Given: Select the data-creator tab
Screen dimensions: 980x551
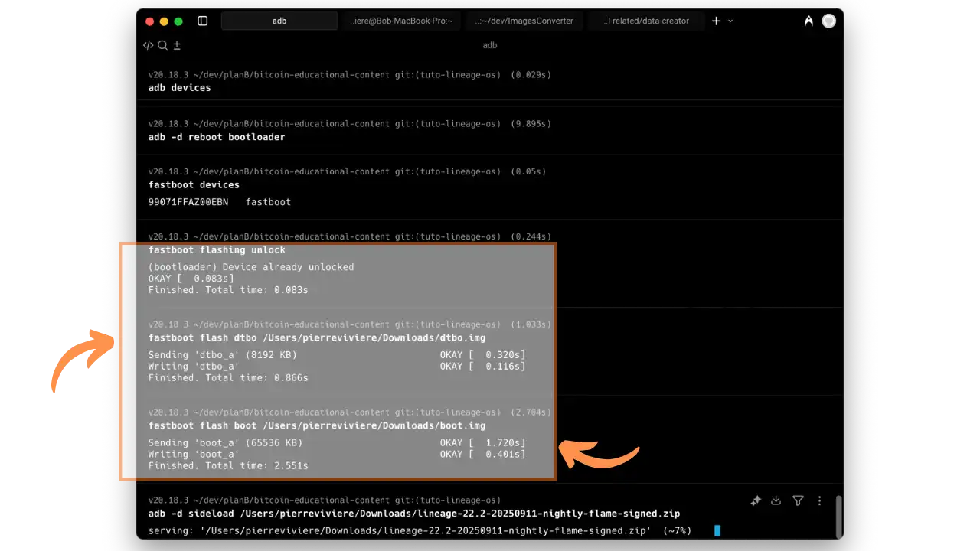Looking at the screenshot, I should click(x=645, y=21).
